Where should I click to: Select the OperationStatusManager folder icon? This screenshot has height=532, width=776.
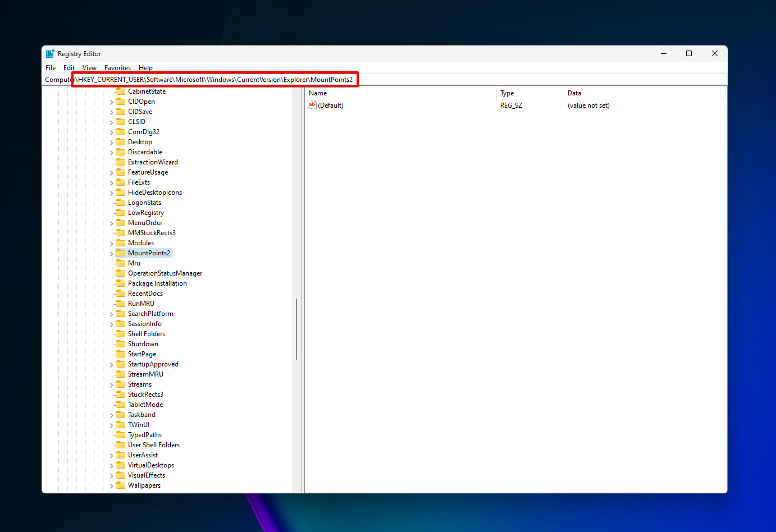coord(121,273)
